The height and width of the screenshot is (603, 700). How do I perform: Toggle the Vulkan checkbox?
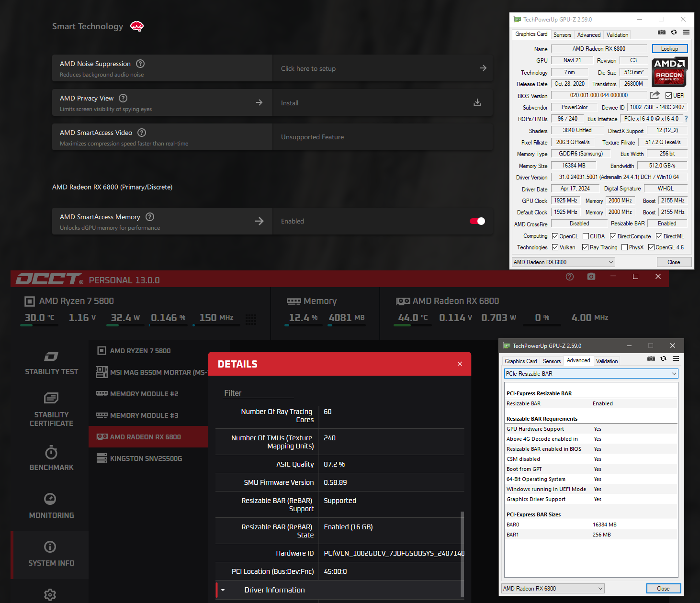pyautogui.click(x=555, y=247)
